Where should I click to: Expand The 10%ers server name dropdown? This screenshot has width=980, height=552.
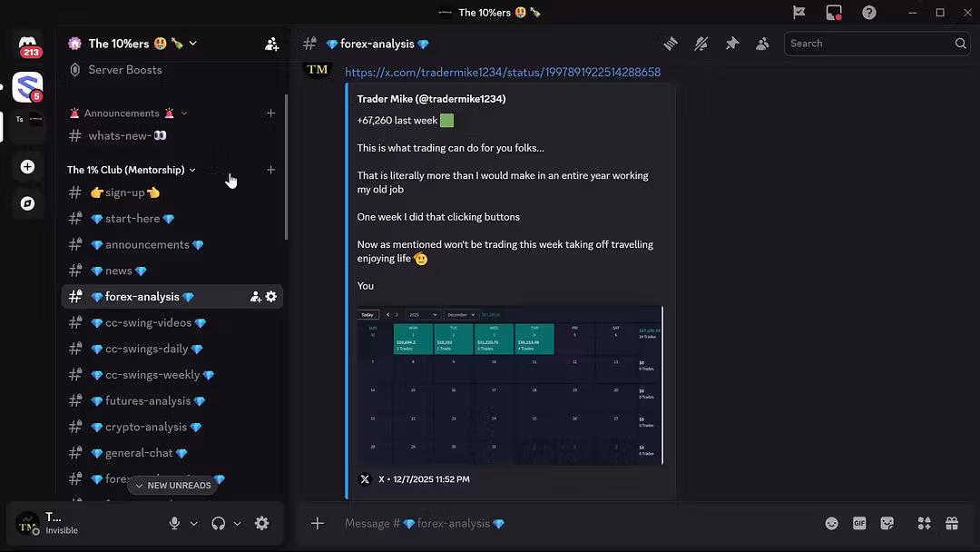(133, 44)
